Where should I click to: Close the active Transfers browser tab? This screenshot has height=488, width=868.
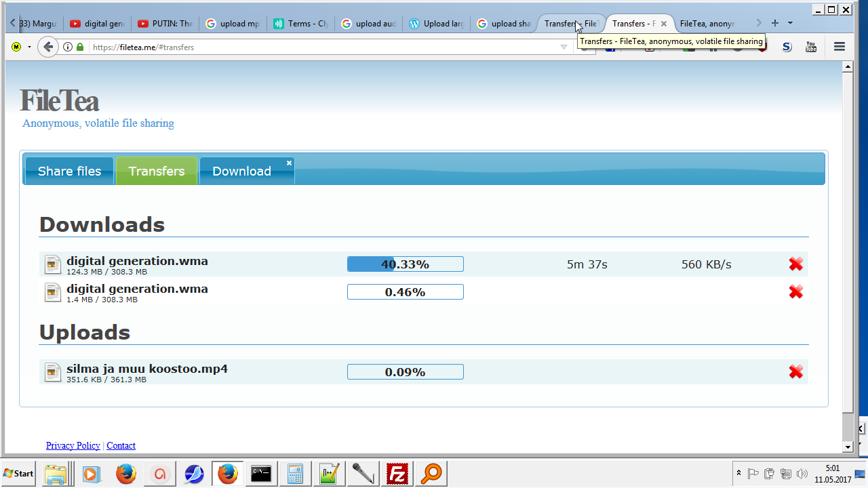(x=664, y=23)
